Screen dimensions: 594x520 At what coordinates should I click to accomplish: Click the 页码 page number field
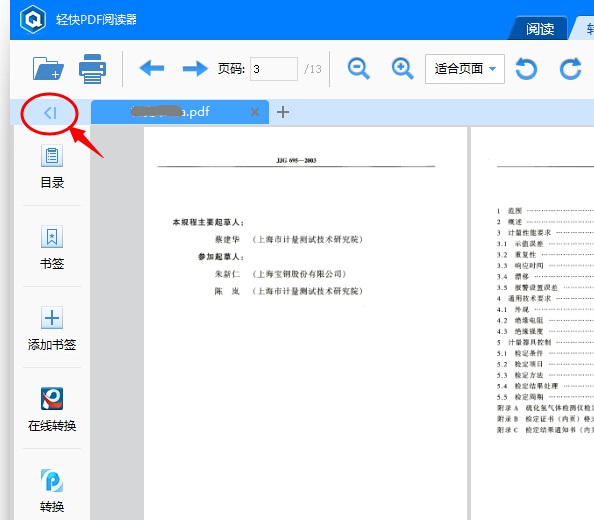(274, 69)
